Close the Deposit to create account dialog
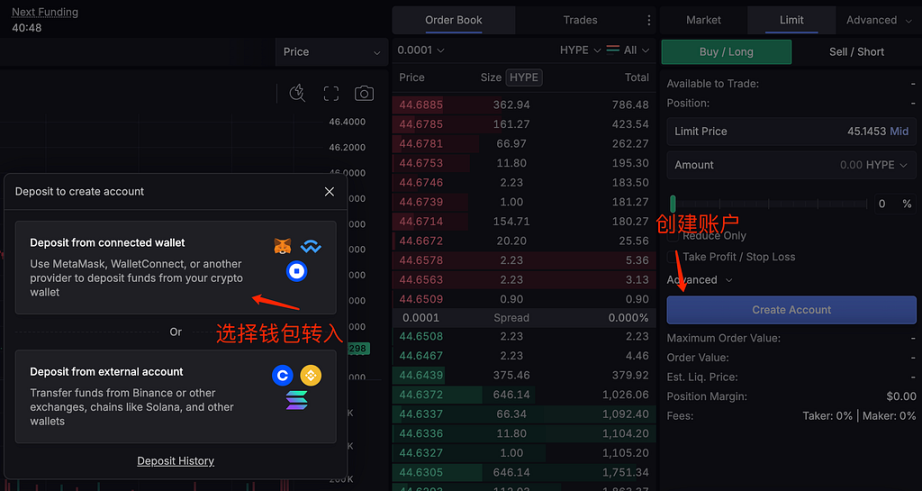This screenshot has height=491, width=922. click(329, 191)
